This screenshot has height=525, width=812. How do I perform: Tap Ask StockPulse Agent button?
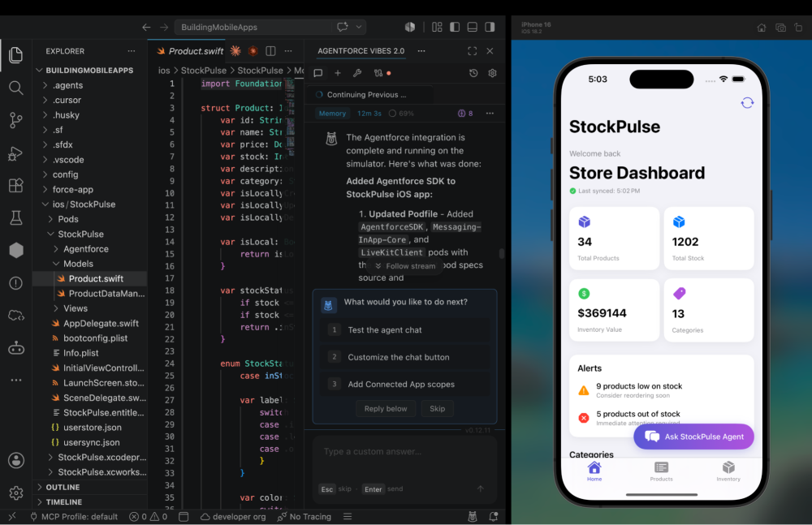[x=693, y=437]
